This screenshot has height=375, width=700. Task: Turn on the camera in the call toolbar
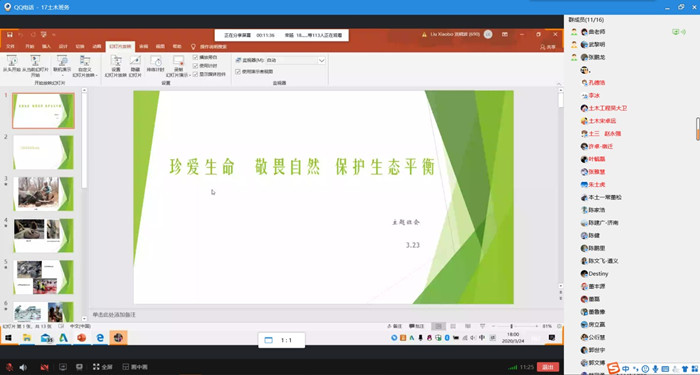coord(44,367)
